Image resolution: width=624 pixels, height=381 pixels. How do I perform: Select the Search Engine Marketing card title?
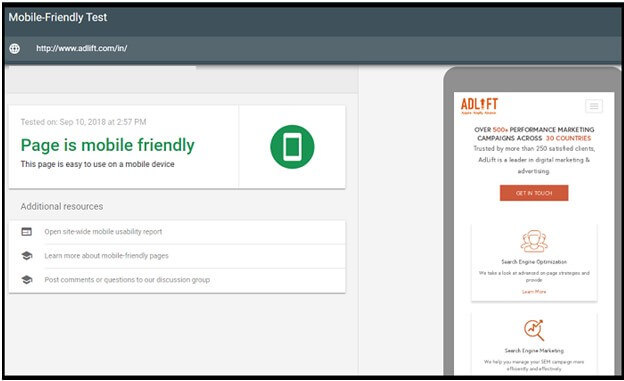click(534, 351)
